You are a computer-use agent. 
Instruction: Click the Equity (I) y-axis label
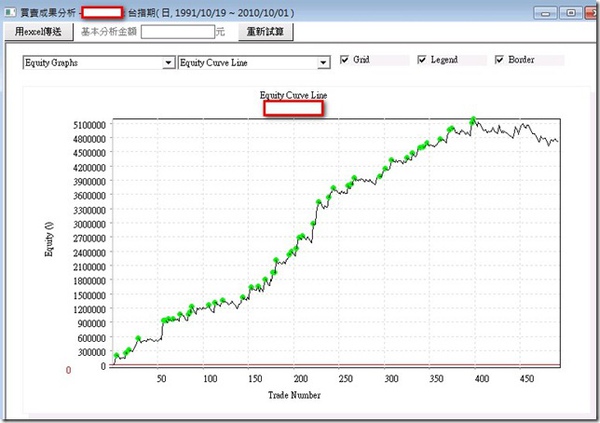pyautogui.click(x=49, y=239)
